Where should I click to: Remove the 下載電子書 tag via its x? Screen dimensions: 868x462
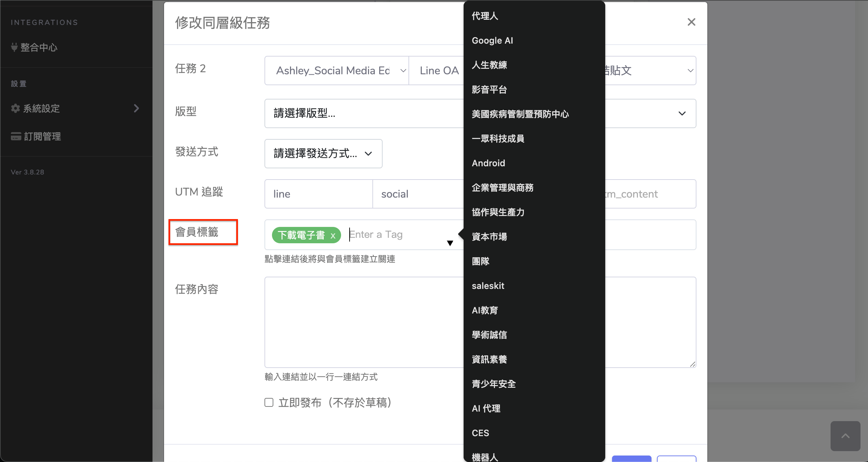[x=333, y=235]
